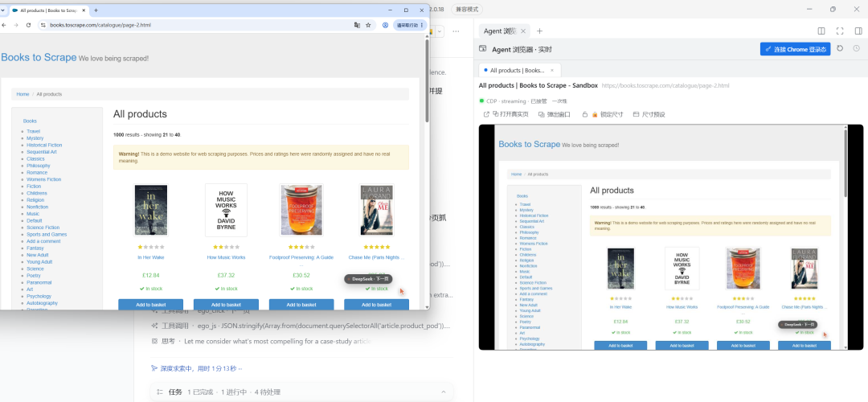Open the Poetry category in Chrome window

[x=34, y=276]
